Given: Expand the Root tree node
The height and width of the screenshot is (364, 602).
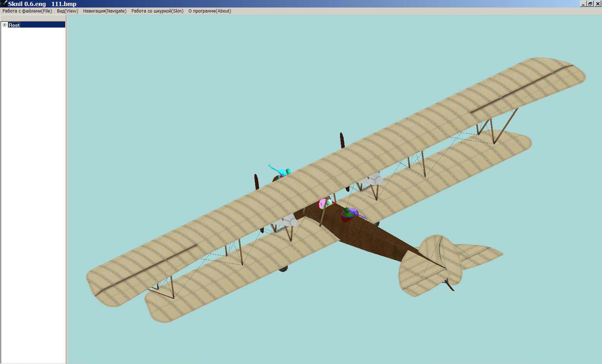Looking at the screenshot, I should [4, 25].
